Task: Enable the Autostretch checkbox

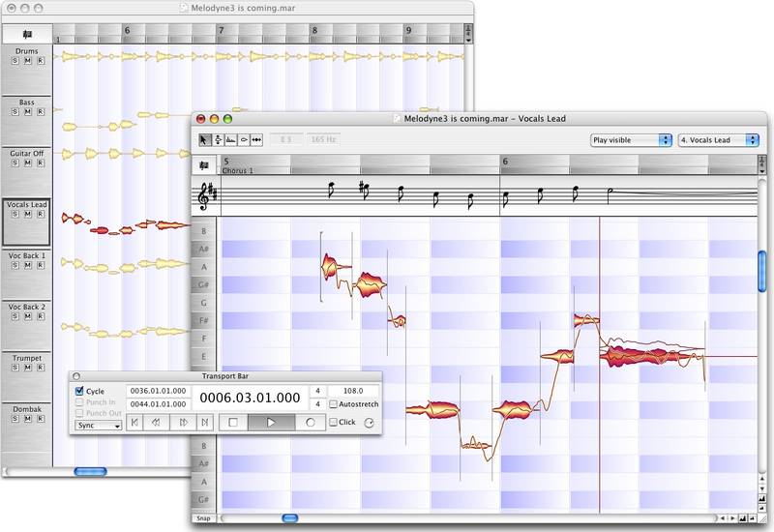Action: coord(334,404)
